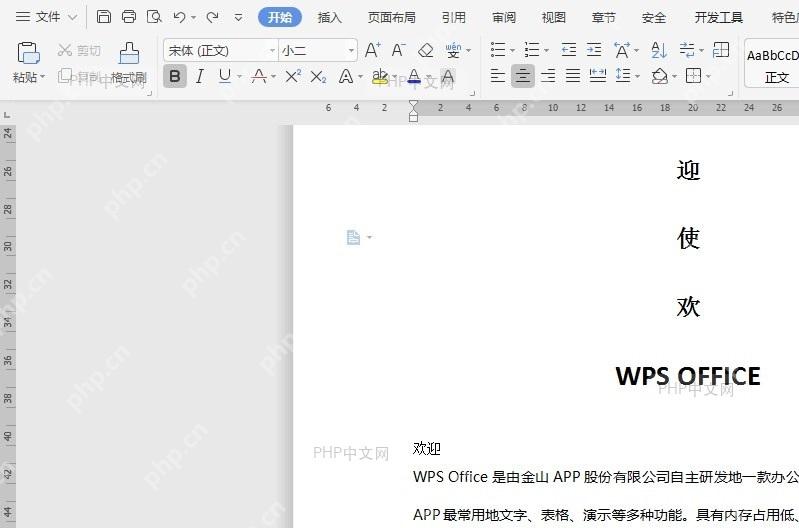Click the distributed alignment icon
This screenshot has width=799, height=528.
[597, 76]
